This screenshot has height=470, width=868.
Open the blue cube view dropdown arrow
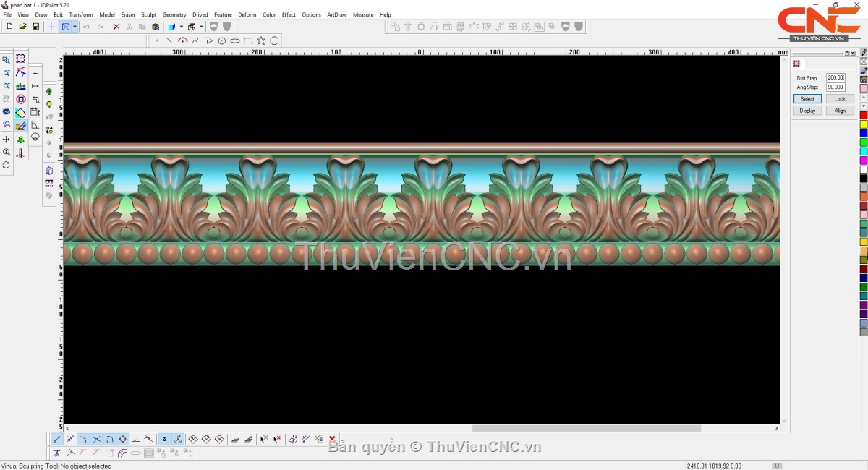coord(181,27)
